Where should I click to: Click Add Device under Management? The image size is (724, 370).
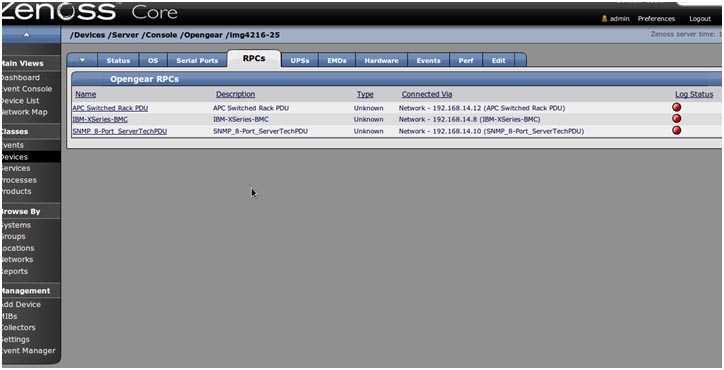[x=21, y=304]
